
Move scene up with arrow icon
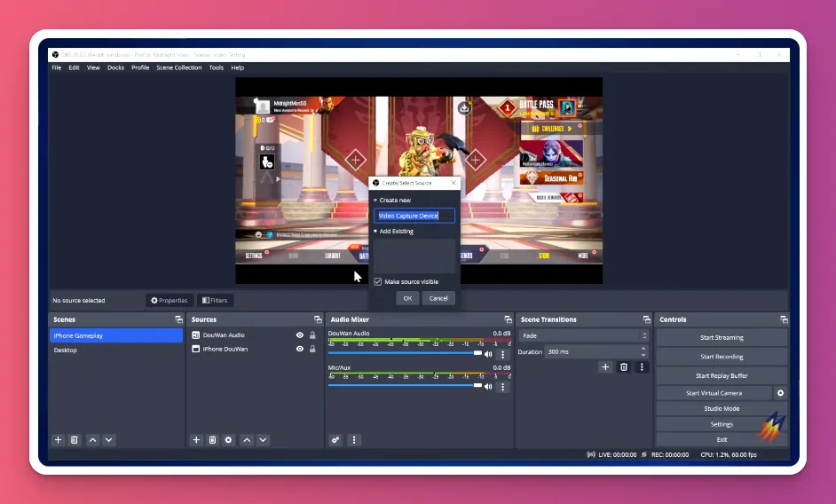click(93, 440)
